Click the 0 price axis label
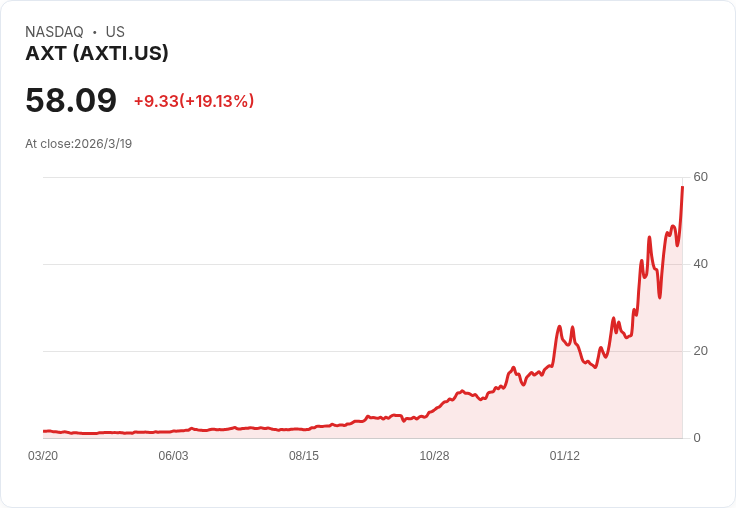736x508 pixels. pyautogui.click(x=697, y=438)
